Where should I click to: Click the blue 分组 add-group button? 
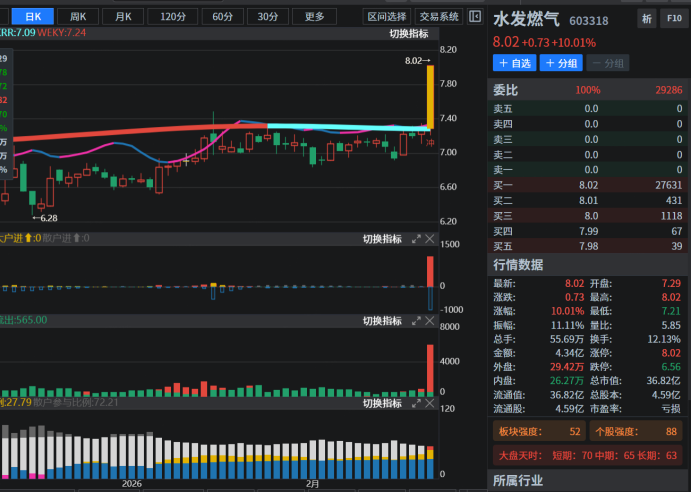[561, 63]
